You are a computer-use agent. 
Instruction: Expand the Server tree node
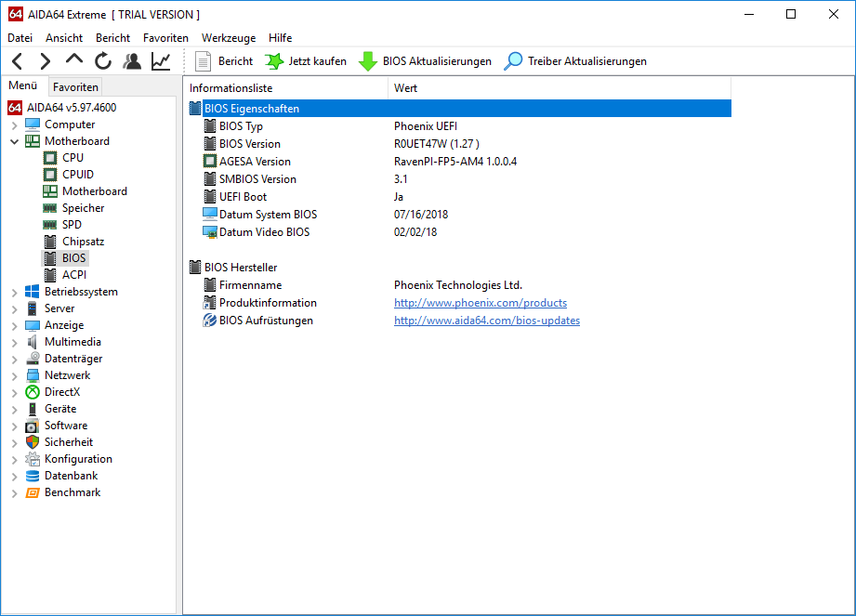point(14,308)
